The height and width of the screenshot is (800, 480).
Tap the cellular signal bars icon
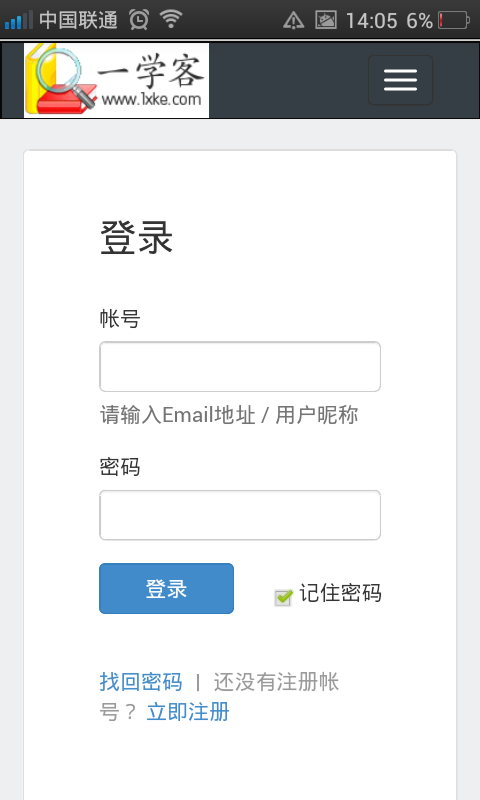(19, 20)
